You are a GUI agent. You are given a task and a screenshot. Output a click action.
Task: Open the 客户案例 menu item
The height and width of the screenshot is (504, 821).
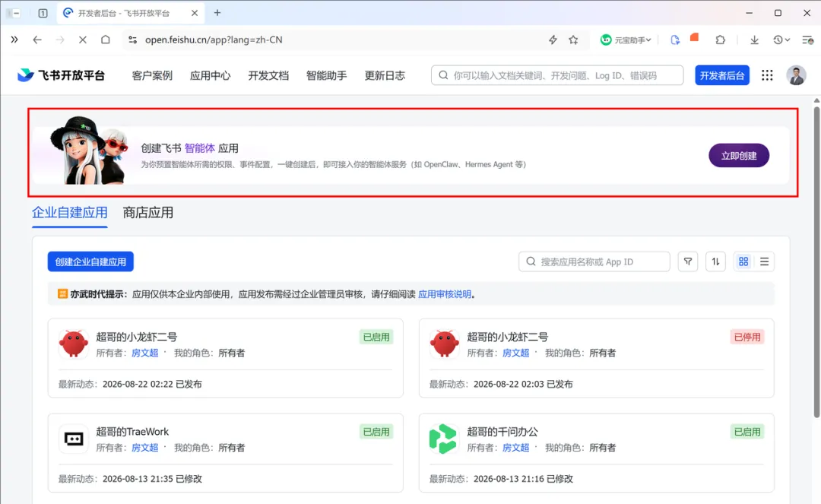(152, 75)
